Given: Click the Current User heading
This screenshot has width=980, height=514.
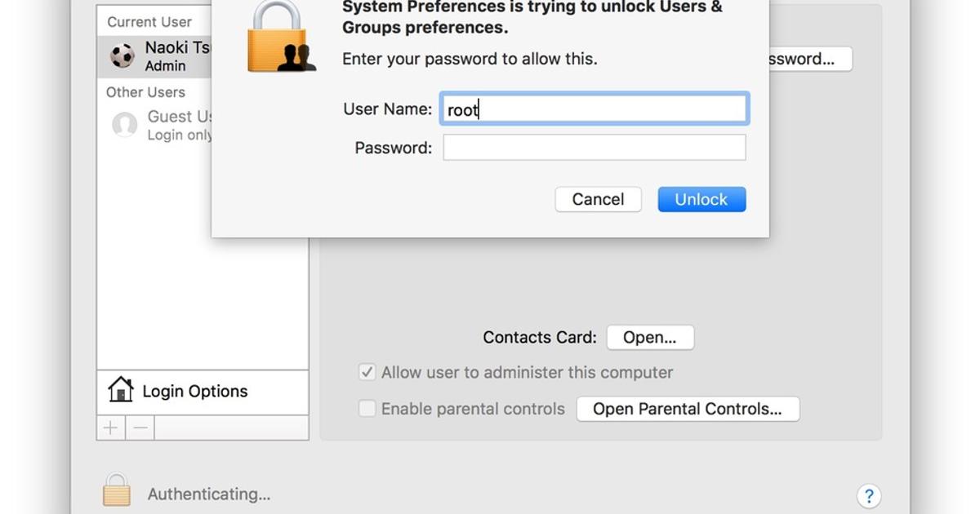Looking at the screenshot, I should pos(149,22).
